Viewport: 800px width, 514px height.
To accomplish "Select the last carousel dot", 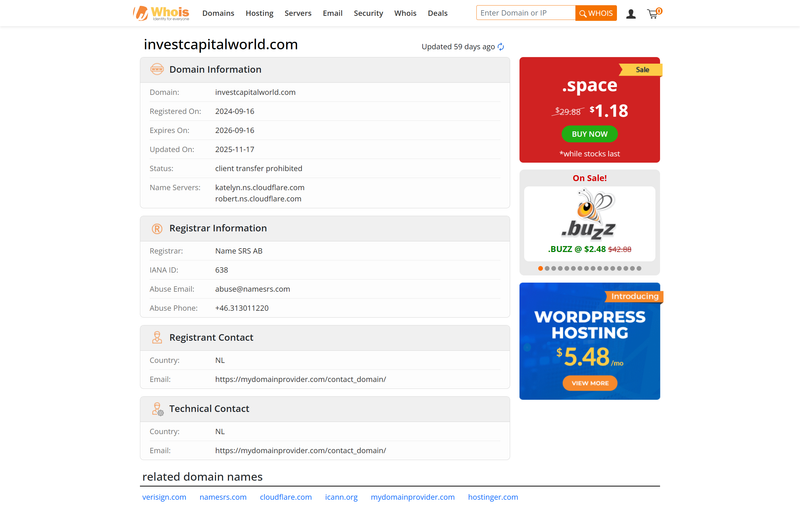I will (x=639, y=268).
